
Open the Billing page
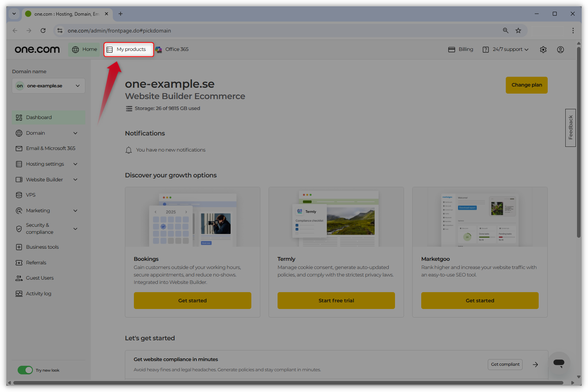pyautogui.click(x=460, y=49)
